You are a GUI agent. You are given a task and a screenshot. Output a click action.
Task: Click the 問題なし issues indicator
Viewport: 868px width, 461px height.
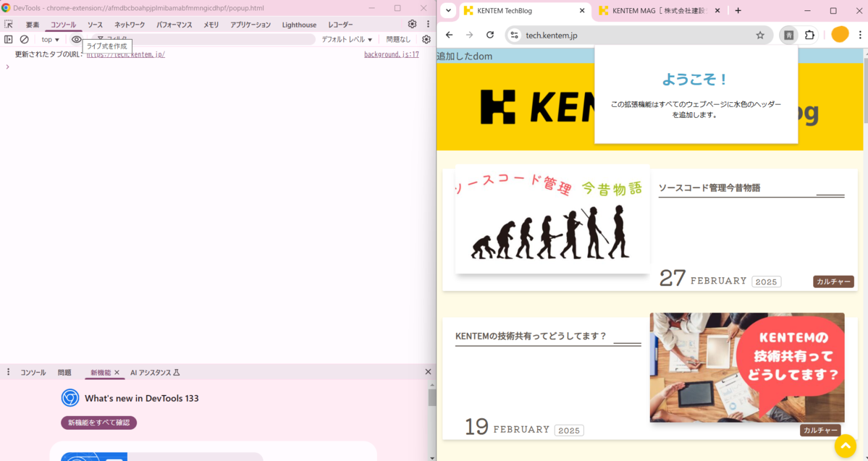[x=399, y=39]
